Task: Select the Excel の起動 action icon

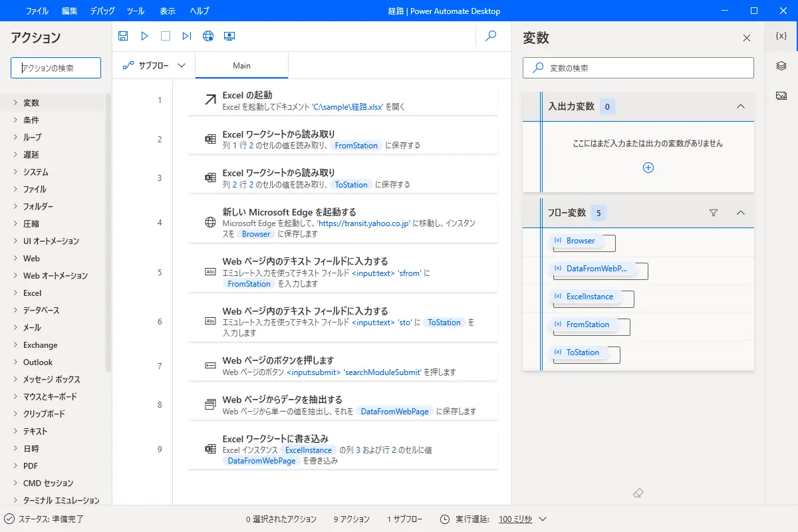Action: (x=210, y=100)
